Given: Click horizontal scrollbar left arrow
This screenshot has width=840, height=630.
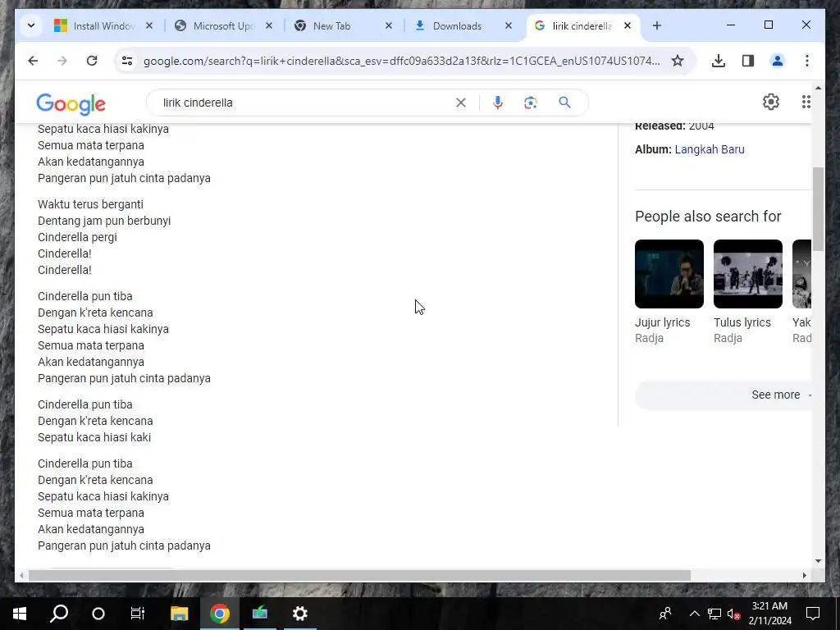Looking at the screenshot, I should 21,575.
